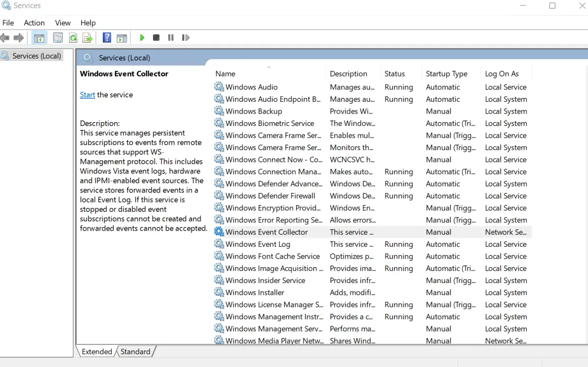Select the Windows License Manager Service

coord(274,305)
